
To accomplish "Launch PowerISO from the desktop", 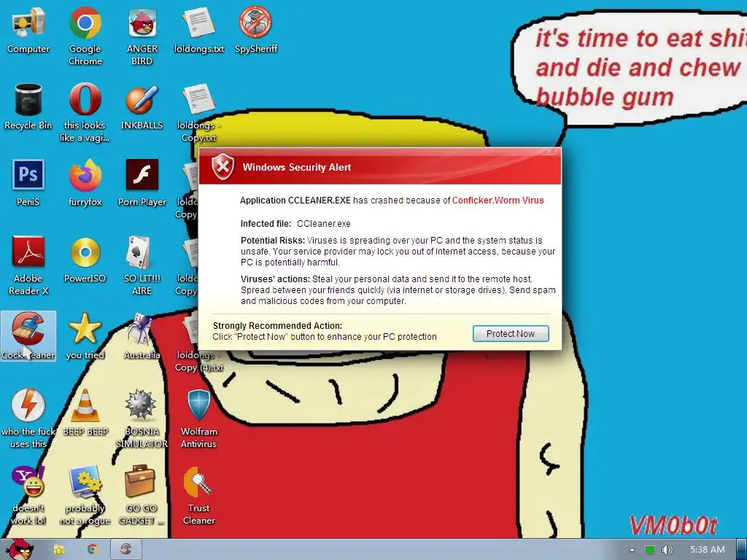I will coord(85,260).
